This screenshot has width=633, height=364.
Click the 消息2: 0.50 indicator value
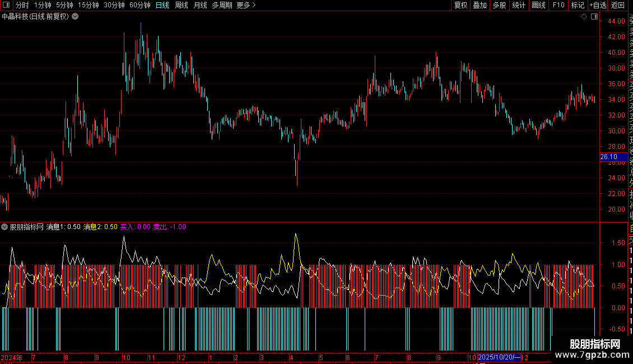pyautogui.click(x=100, y=227)
